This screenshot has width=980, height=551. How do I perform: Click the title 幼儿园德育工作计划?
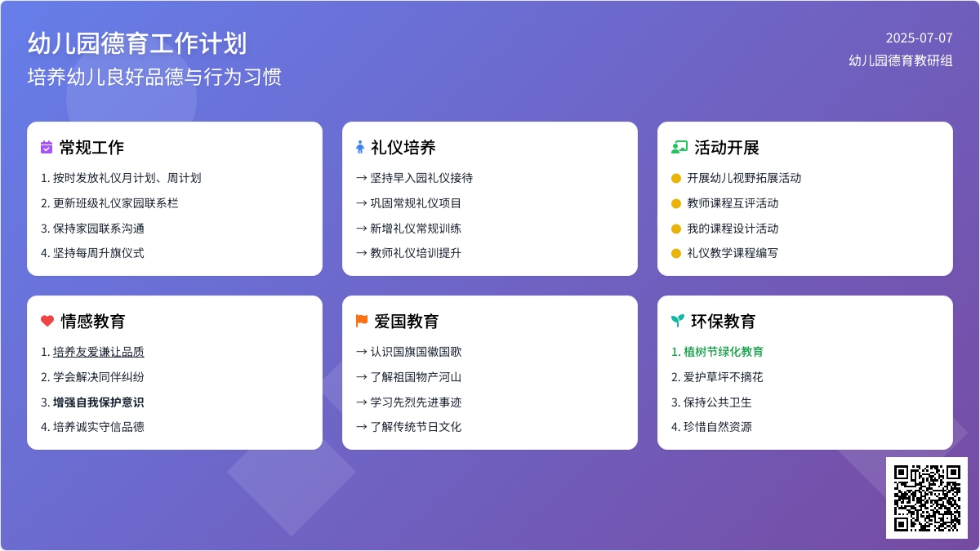137,43
